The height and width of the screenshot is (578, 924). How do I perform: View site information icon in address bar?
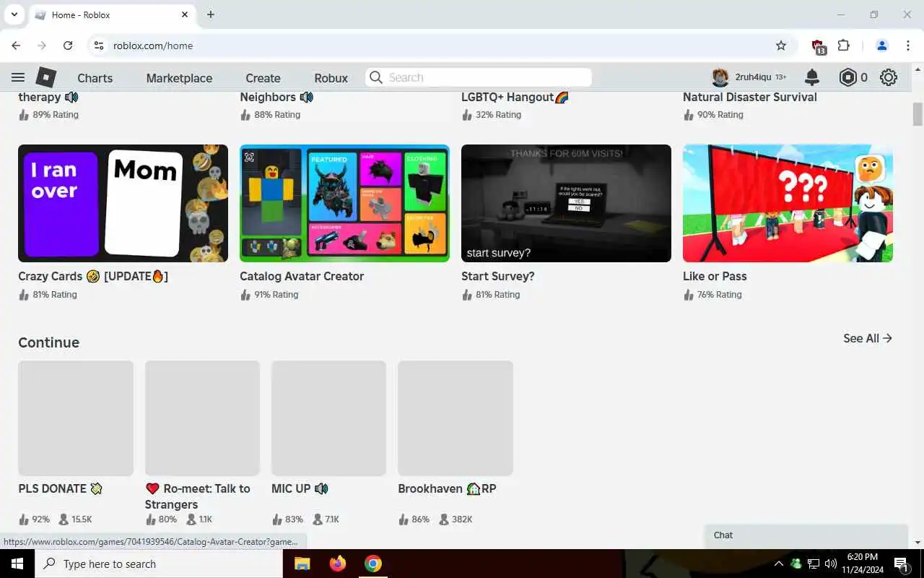[x=99, y=46]
